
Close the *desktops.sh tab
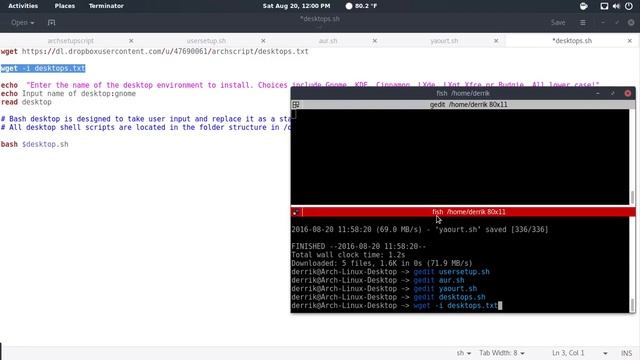coord(630,41)
